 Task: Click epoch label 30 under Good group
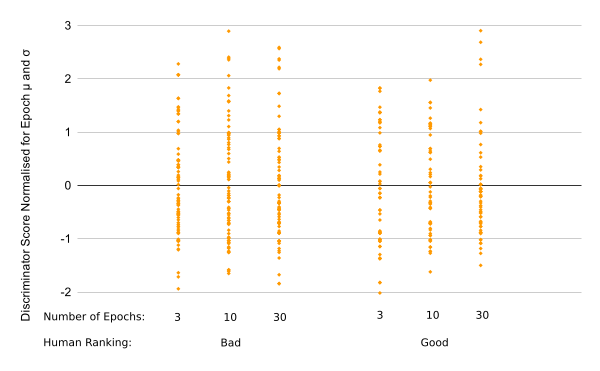click(482, 315)
